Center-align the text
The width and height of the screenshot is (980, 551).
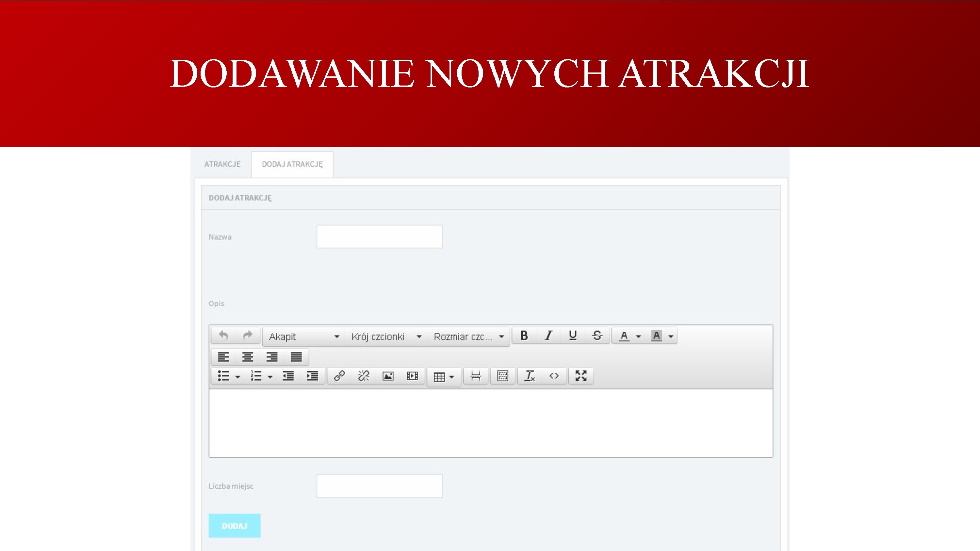pyautogui.click(x=248, y=357)
